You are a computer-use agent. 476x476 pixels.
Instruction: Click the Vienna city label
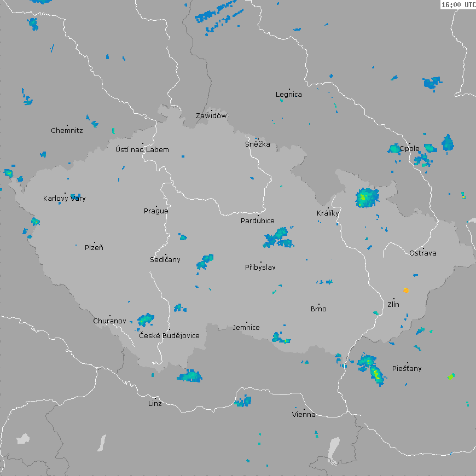(x=304, y=415)
